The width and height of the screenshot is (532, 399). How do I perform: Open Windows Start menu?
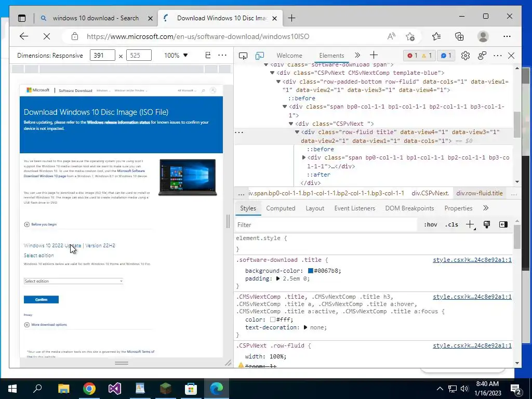12,389
